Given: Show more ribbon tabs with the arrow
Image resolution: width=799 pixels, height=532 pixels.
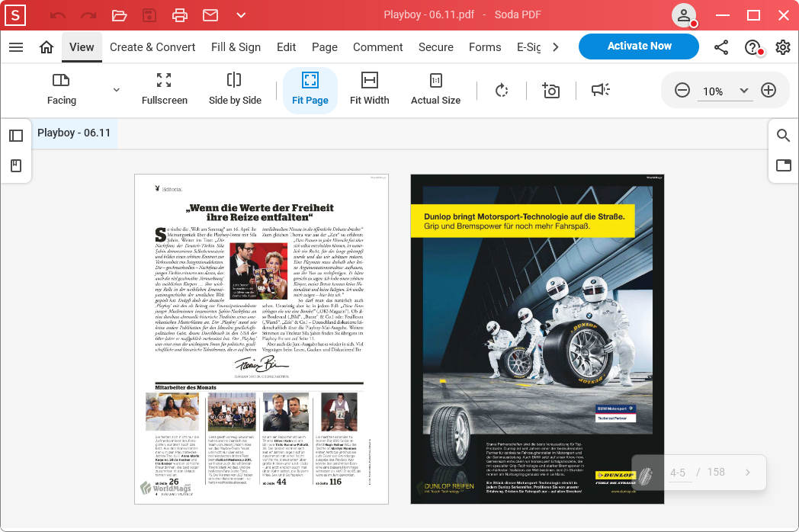Looking at the screenshot, I should click(556, 47).
